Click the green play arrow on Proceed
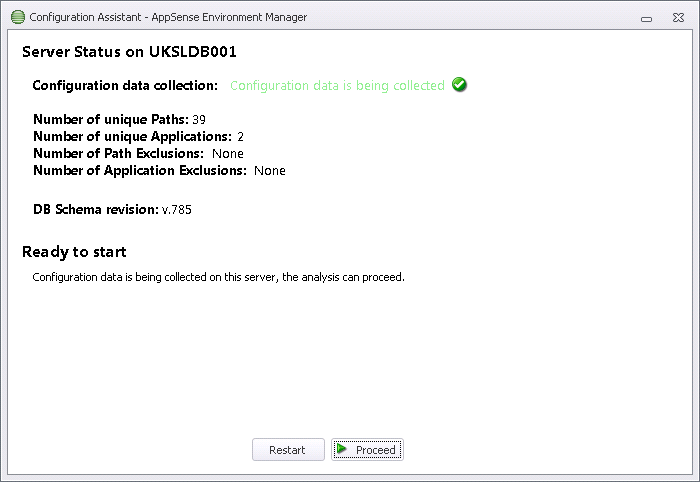The width and height of the screenshot is (700, 482). 342,449
